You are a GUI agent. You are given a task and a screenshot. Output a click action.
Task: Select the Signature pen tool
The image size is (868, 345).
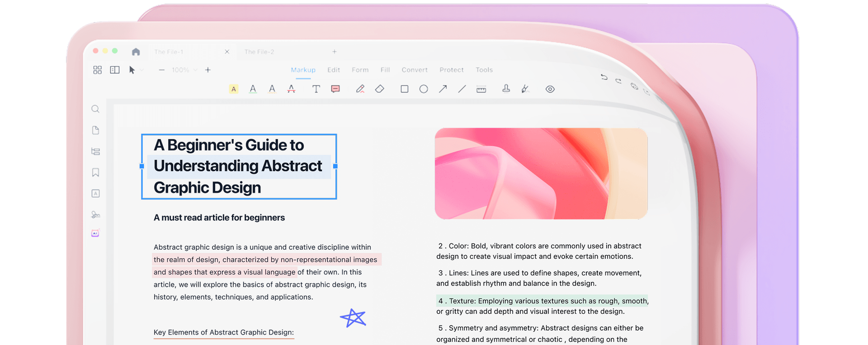pyautogui.click(x=525, y=89)
